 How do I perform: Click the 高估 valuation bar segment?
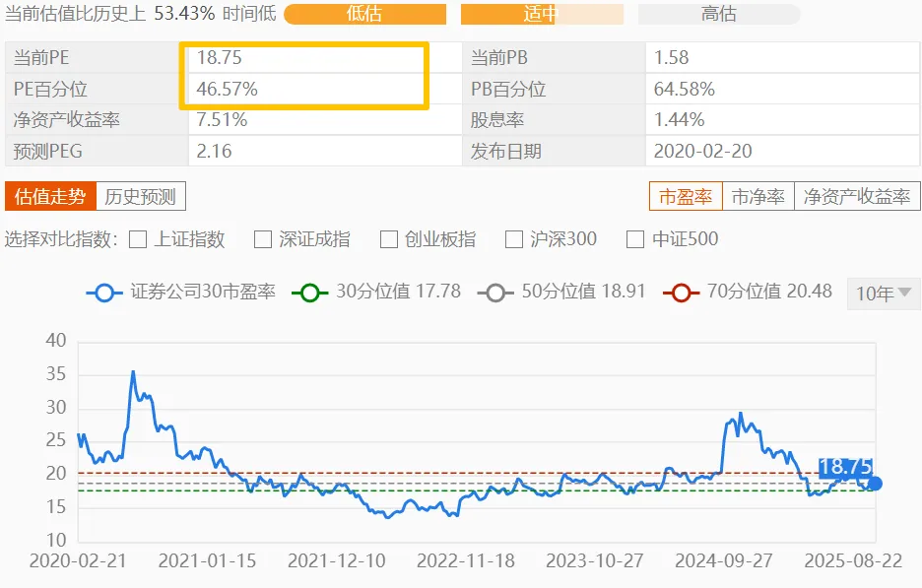[x=719, y=15]
